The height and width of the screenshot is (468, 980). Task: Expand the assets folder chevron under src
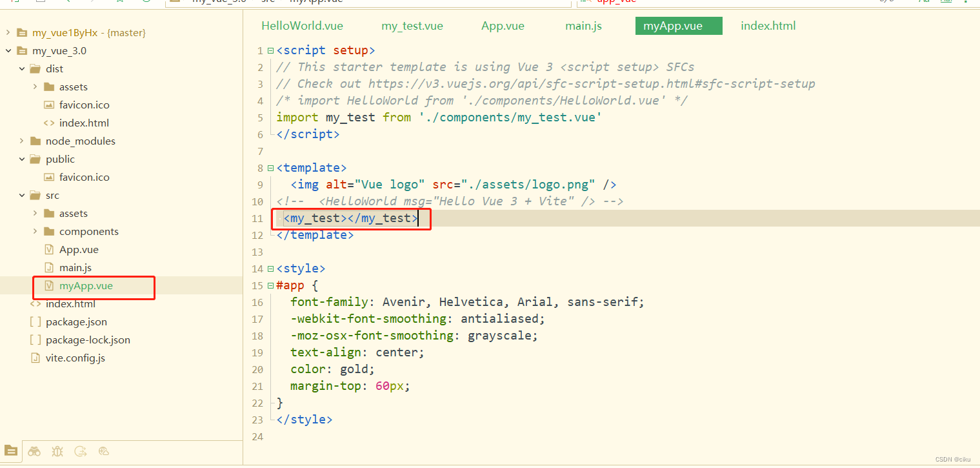click(x=35, y=213)
